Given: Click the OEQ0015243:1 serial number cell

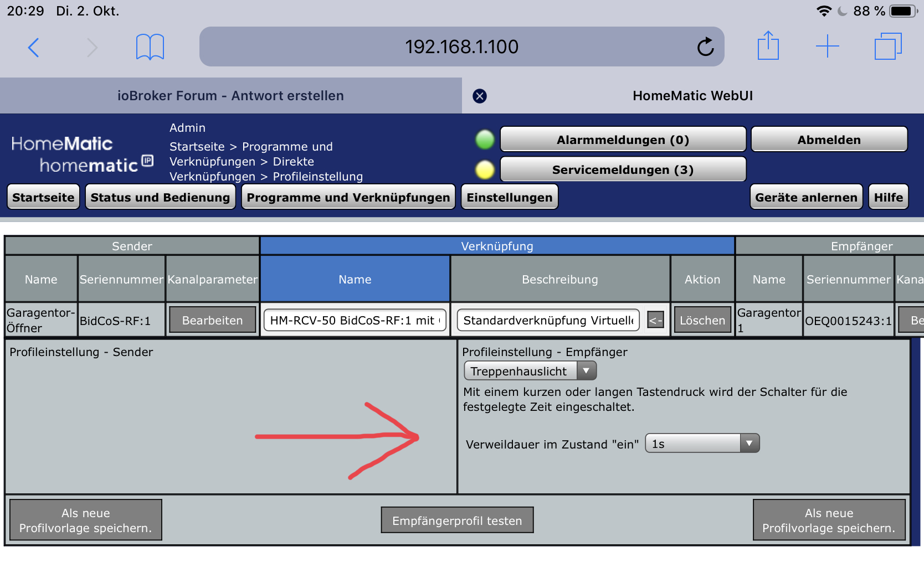Looking at the screenshot, I should [x=848, y=321].
